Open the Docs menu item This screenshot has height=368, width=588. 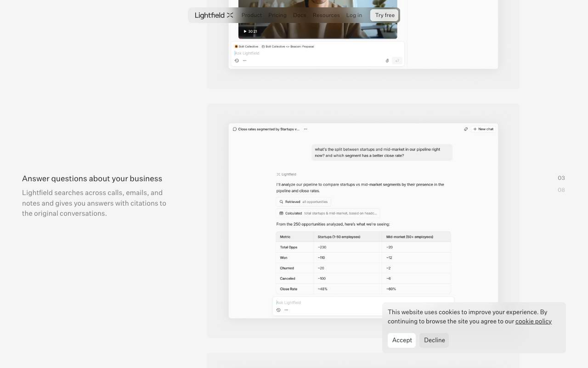point(300,15)
